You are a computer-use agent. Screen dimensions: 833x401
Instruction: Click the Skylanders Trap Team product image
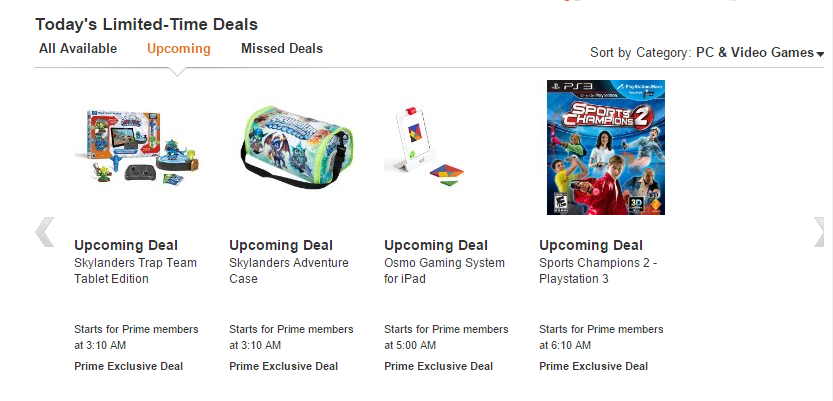(138, 149)
